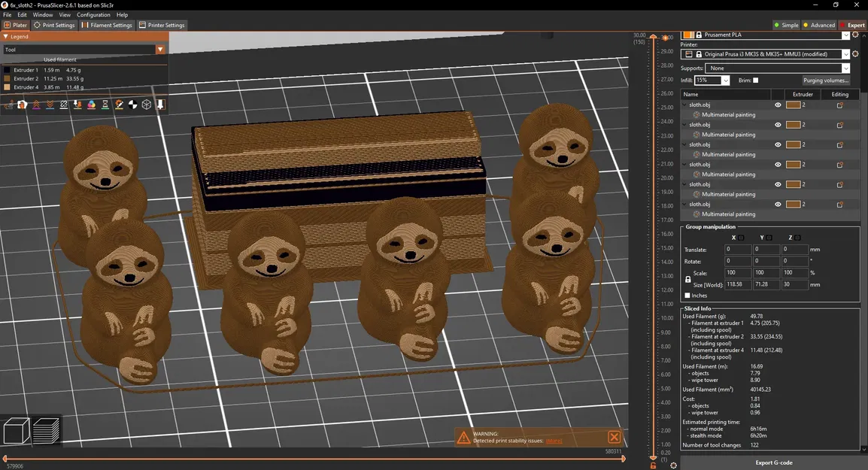Open the Configuration menu
The image size is (868, 470).
(x=93, y=15)
